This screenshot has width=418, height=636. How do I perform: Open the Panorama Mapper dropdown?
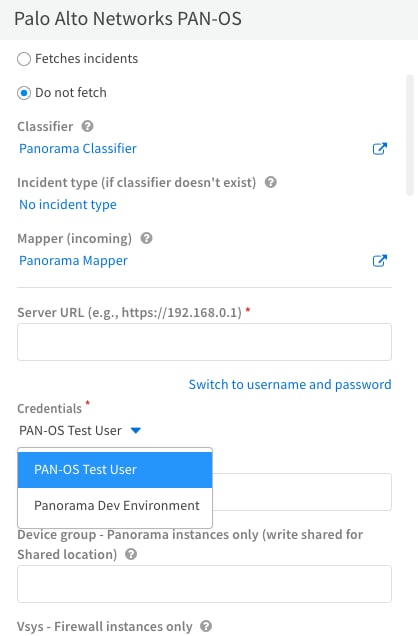point(73,260)
